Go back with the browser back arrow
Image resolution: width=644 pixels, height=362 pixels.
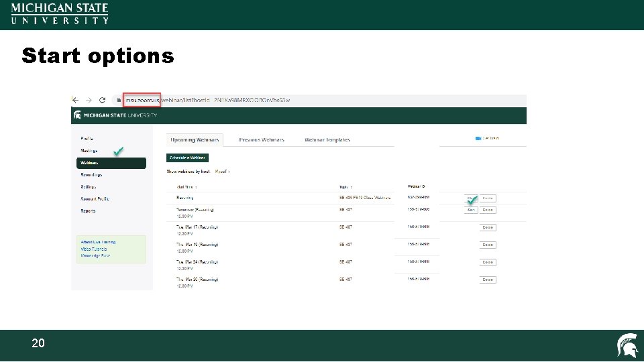coord(75,100)
